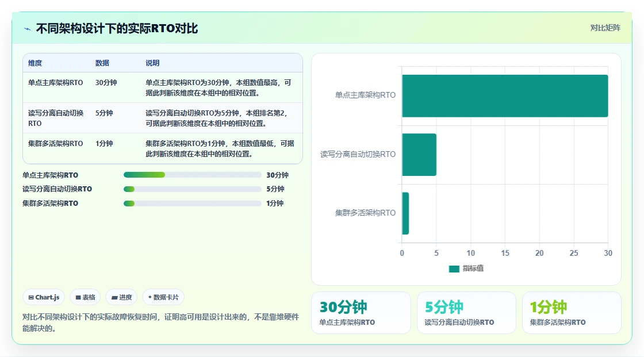Viewport: 644px width, 357px height.
Task: Click the summary paragraph starting 对比不同架构设计
Action: click(x=160, y=323)
